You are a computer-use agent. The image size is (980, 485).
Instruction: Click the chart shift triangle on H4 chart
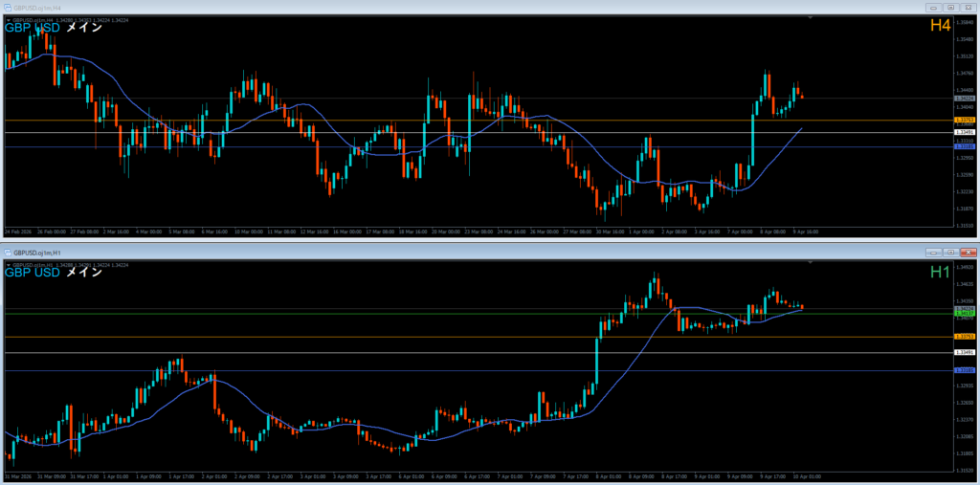(811, 17)
